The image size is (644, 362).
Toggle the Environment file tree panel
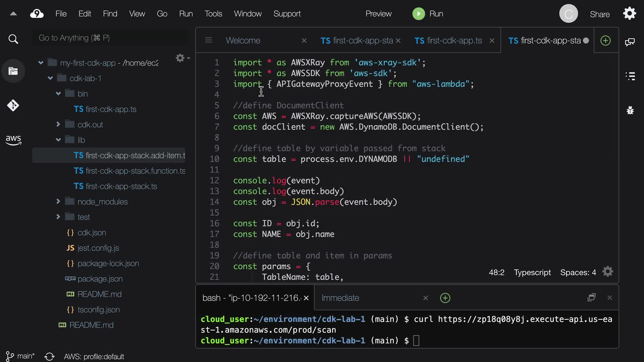tap(13, 71)
